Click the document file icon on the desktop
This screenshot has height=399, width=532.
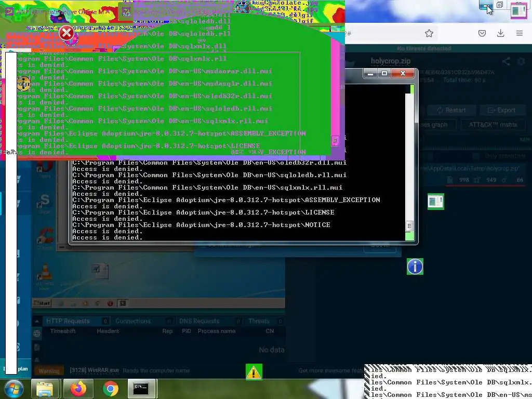100,271
